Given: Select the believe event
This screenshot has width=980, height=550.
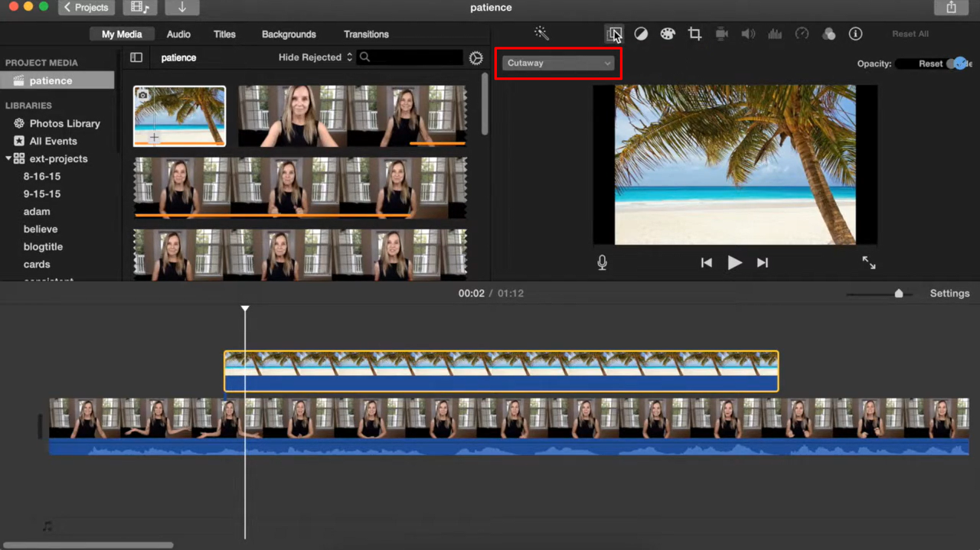Looking at the screenshot, I should 40,229.
